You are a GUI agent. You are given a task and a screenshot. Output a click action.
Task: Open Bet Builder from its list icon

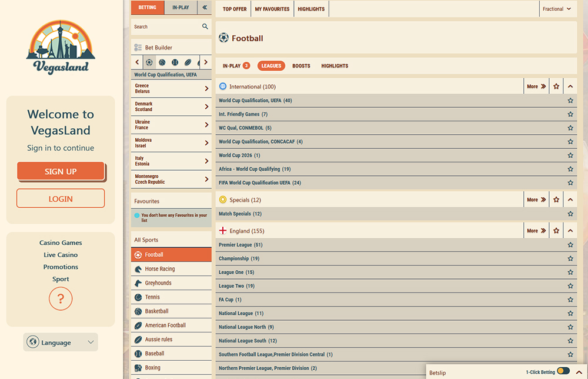[x=138, y=48]
